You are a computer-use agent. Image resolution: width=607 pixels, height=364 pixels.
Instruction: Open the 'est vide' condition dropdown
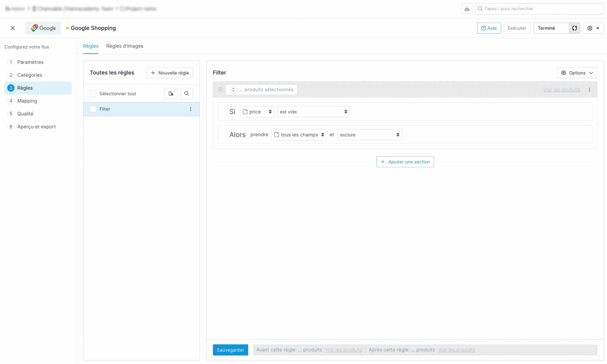313,112
